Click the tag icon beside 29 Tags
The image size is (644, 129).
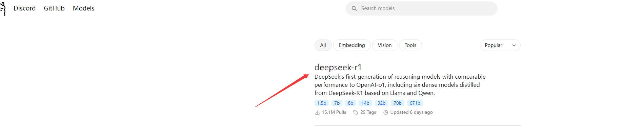click(356, 112)
